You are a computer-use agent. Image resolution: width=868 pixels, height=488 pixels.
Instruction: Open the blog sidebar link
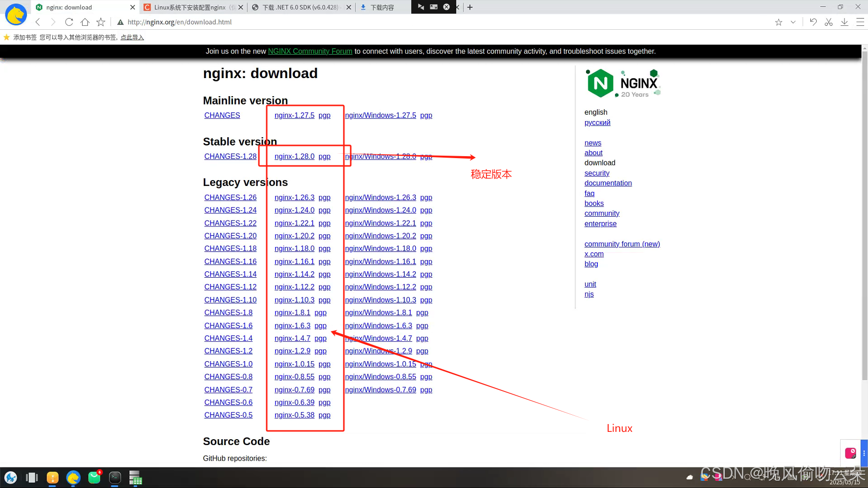click(591, 264)
